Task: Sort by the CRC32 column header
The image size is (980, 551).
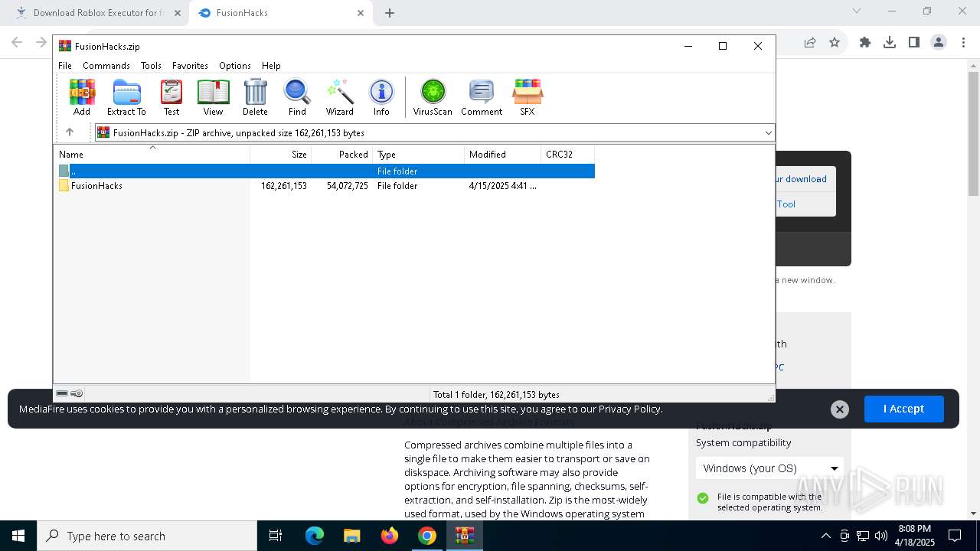Action: 567,154
